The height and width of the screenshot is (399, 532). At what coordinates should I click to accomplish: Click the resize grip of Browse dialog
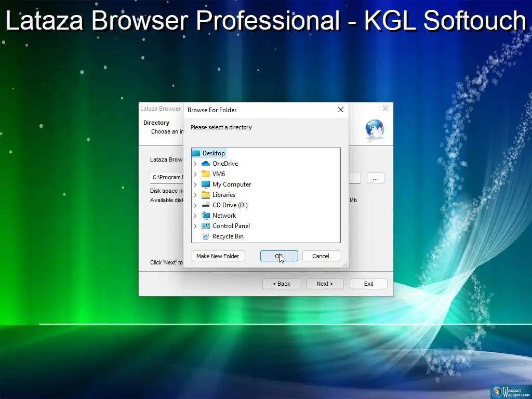pyautogui.click(x=345, y=264)
